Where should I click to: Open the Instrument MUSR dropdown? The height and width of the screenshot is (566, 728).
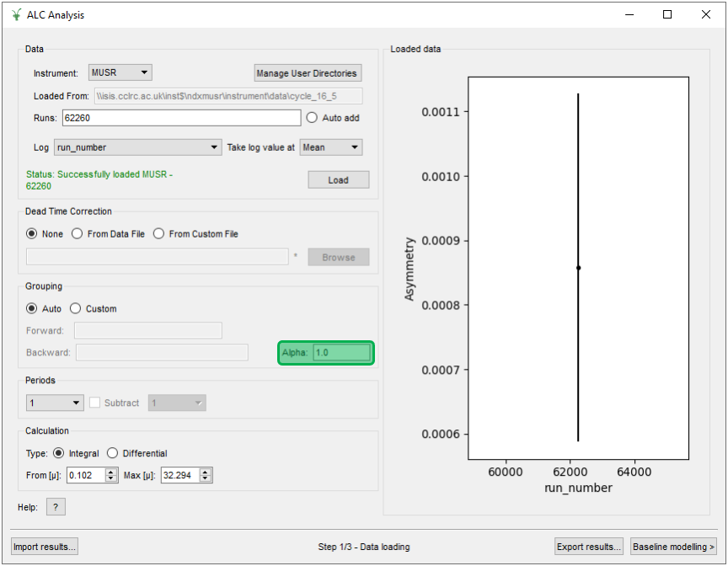click(x=120, y=73)
